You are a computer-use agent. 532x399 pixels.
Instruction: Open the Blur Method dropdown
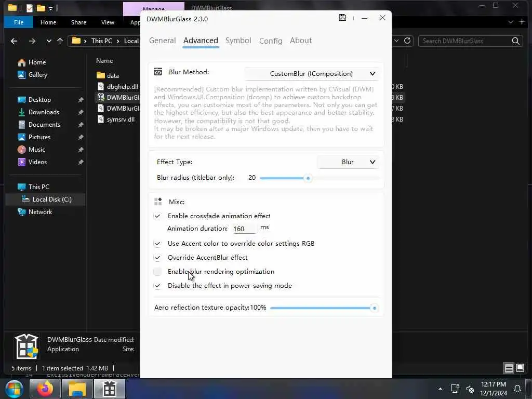coord(312,74)
